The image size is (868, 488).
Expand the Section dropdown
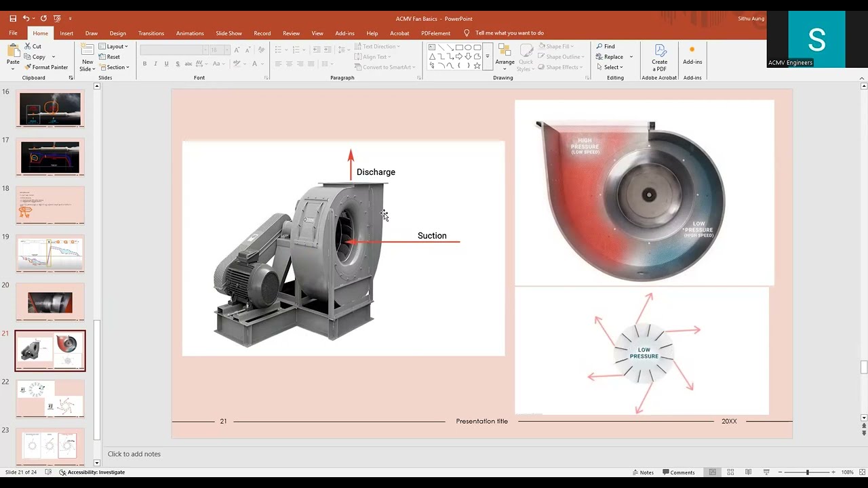[114, 67]
